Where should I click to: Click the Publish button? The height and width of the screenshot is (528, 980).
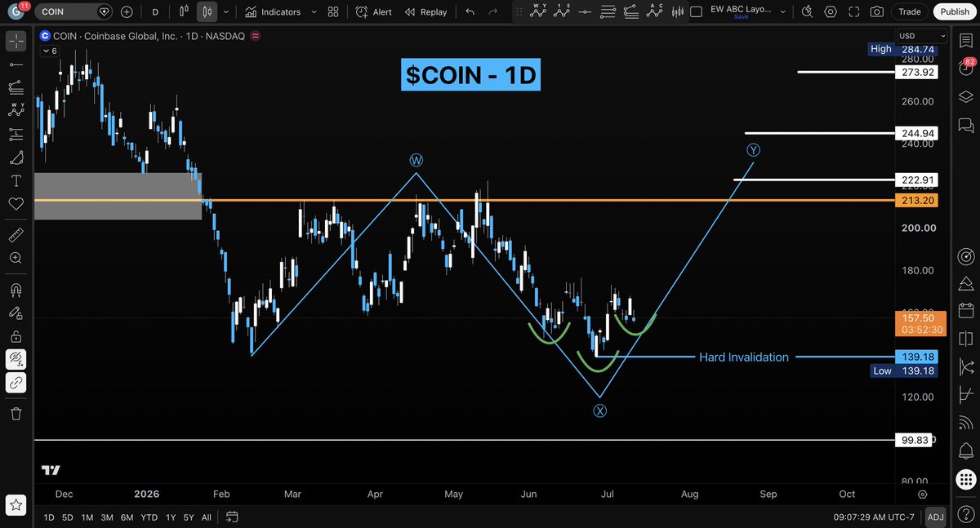955,11
